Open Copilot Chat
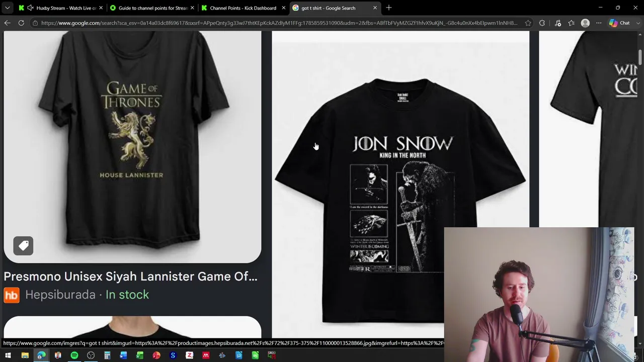Image resolution: width=644 pixels, height=362 pixels. pos(619,23)
